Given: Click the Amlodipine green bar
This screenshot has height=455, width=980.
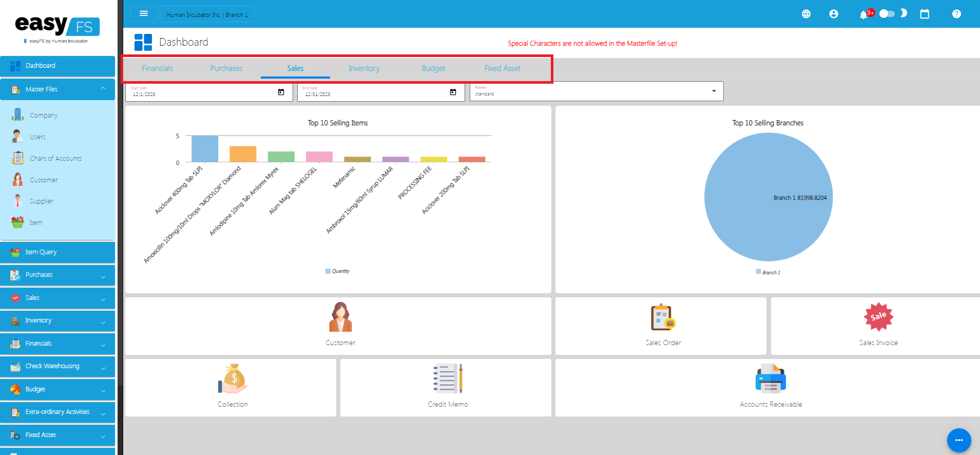Looking at the screenshot, I should coord(281,157).
